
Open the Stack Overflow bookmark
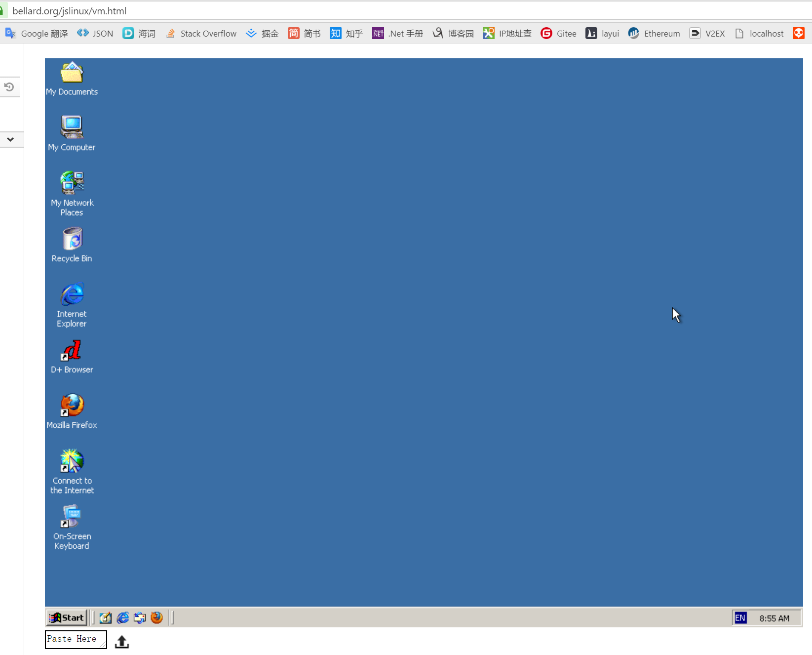pyautogui.click(x=201, y=34)
